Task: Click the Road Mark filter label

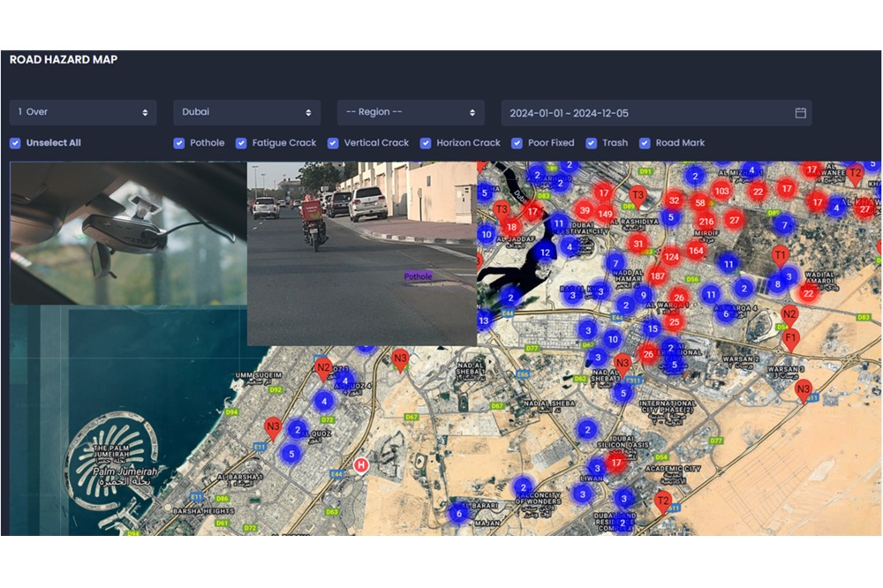Action: (680, 143)
